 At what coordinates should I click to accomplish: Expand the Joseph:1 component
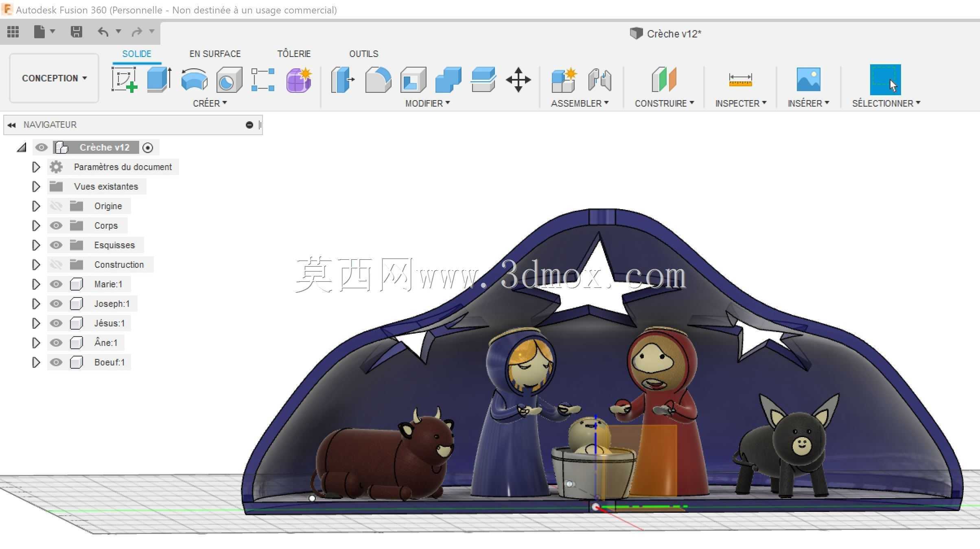point(36,304)
